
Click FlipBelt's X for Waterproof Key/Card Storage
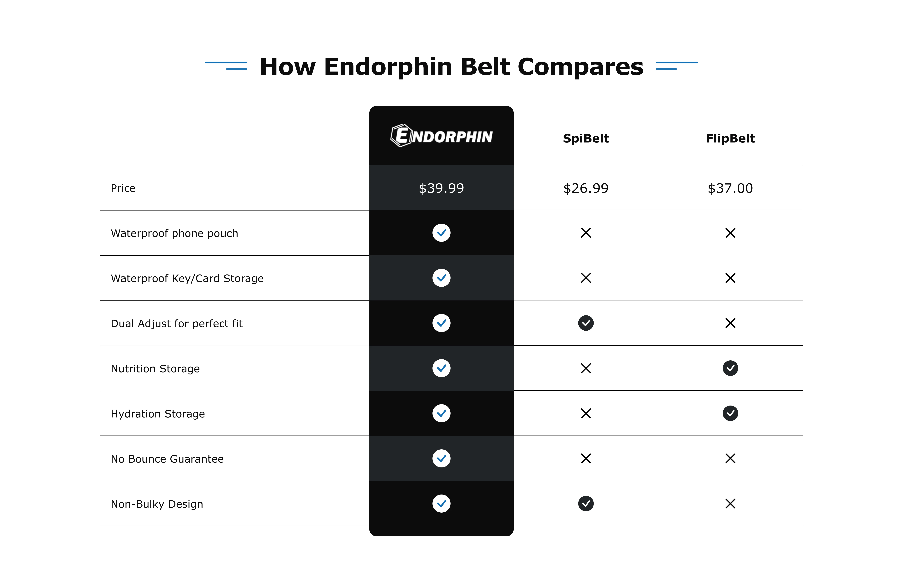pyautogui.click(x=730, y=278)
